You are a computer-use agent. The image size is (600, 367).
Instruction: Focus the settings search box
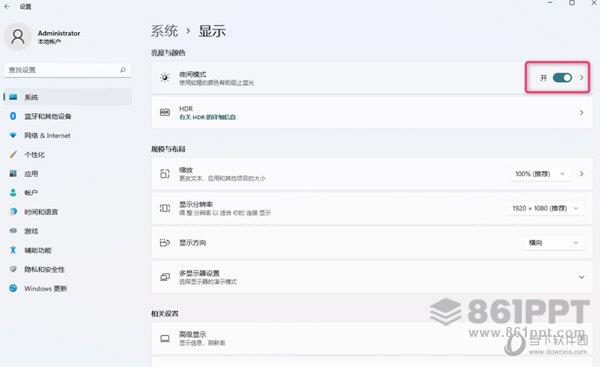pyautogui.click(x=67, y=70)
